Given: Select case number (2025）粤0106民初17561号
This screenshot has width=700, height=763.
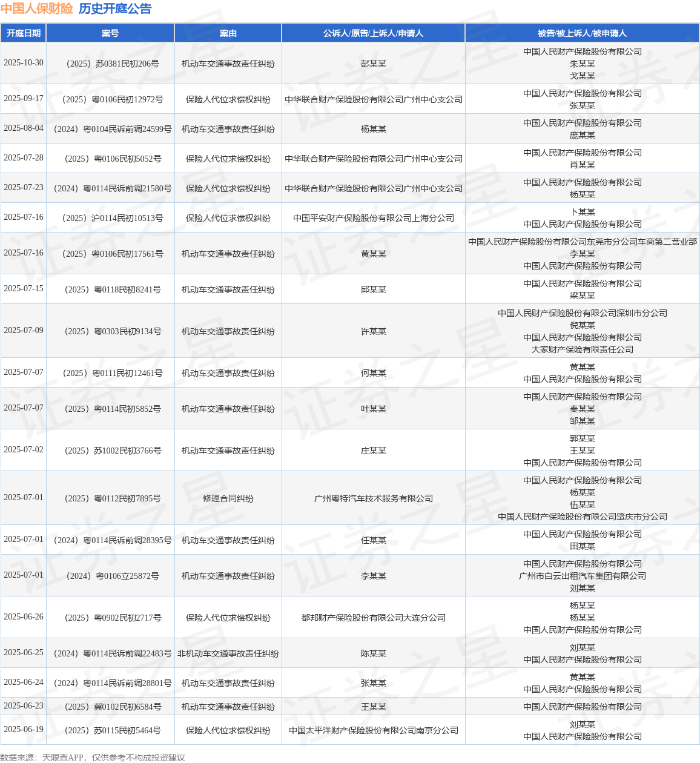Looking at the screenshot, I should [x=110, y=254].
